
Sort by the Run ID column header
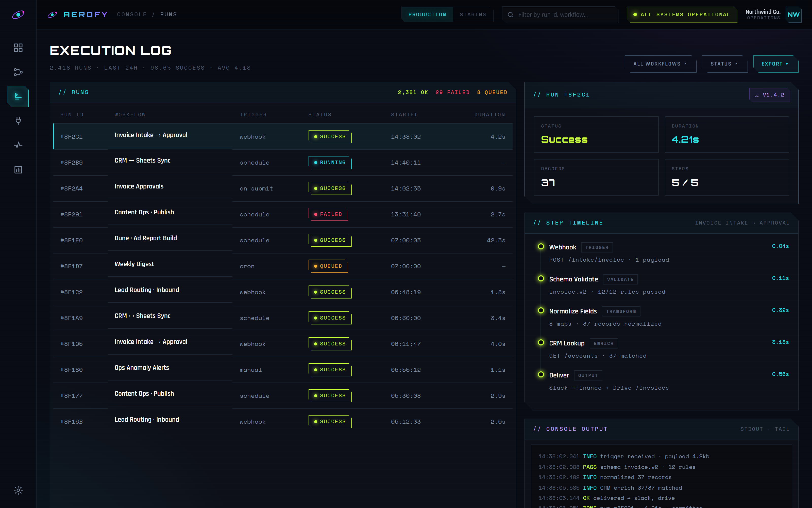tap(72, 115)
